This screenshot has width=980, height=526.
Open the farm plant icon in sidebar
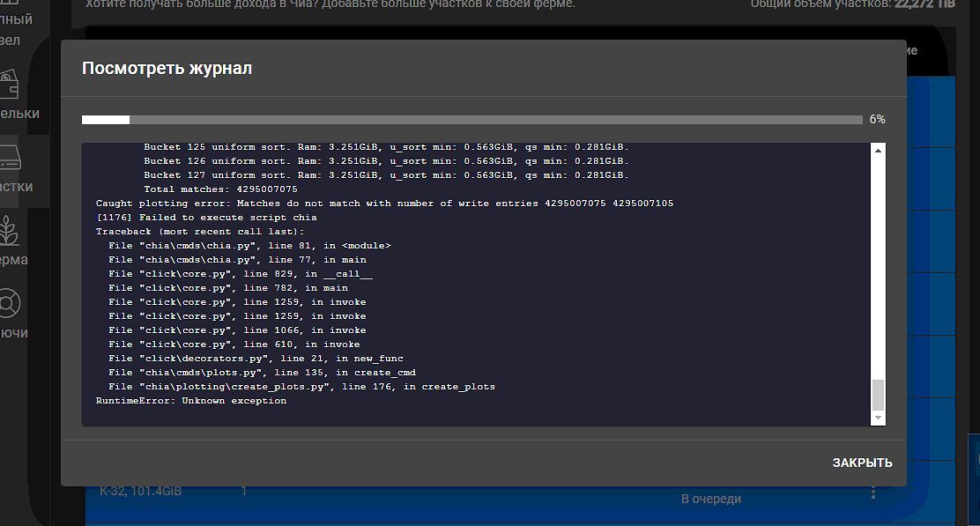(x=9, y=230)
